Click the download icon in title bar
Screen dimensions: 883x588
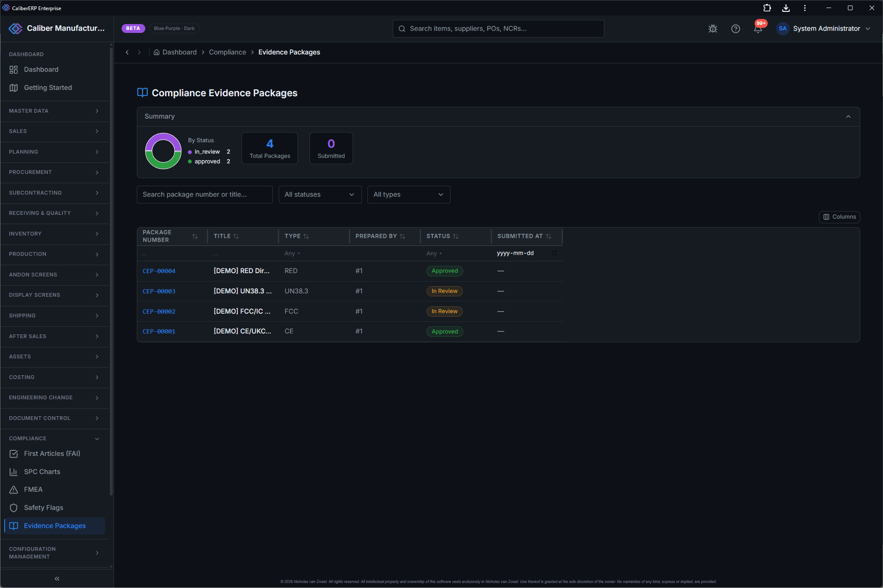tap(786, 8)
